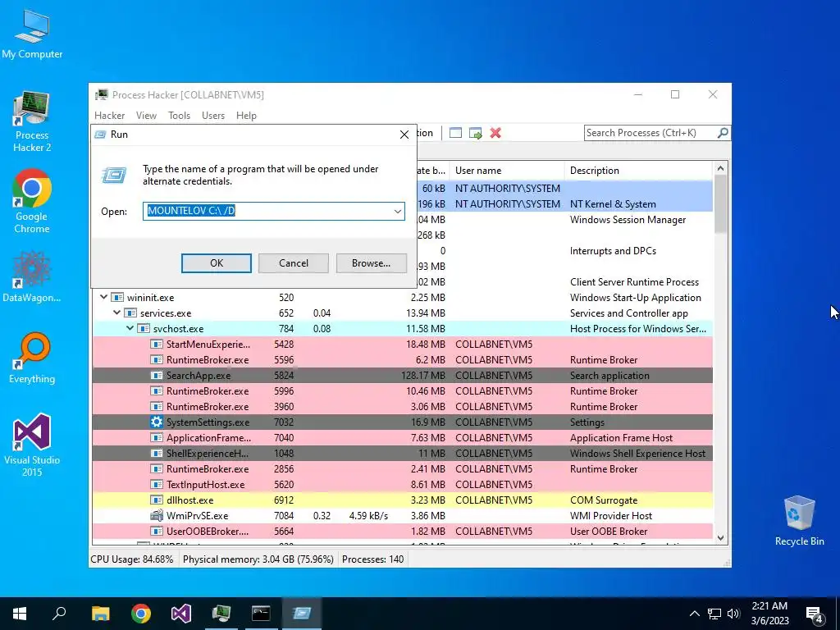Image resolution: width=840 pixels, height=630 pixels.
Task: Click the SearchApp.exe process icon
Action: pos(157,376)
